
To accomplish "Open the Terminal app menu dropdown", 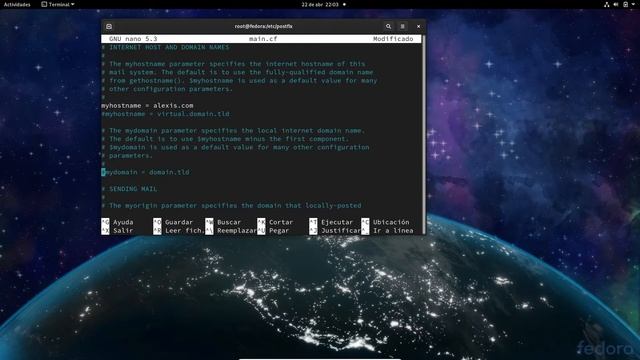I will (x=58, y=4).
